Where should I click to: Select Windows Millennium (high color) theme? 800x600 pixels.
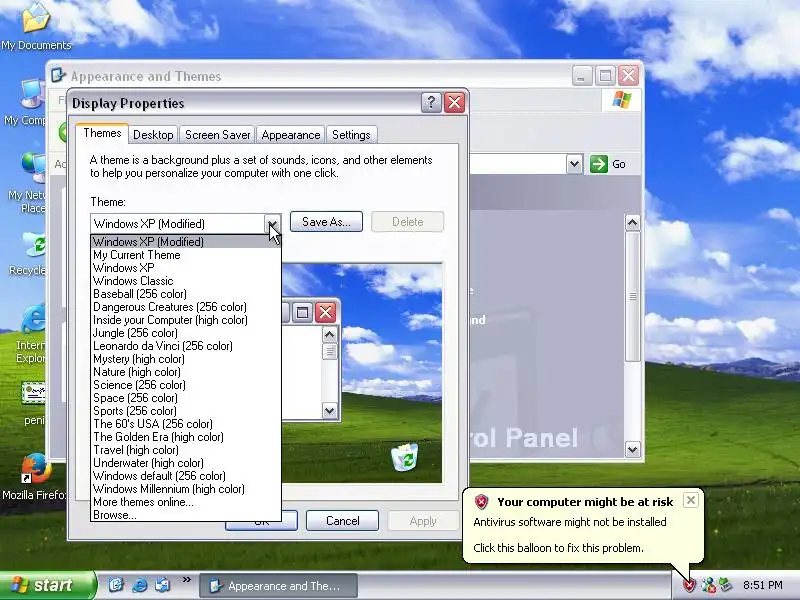[x=186, y=489]
